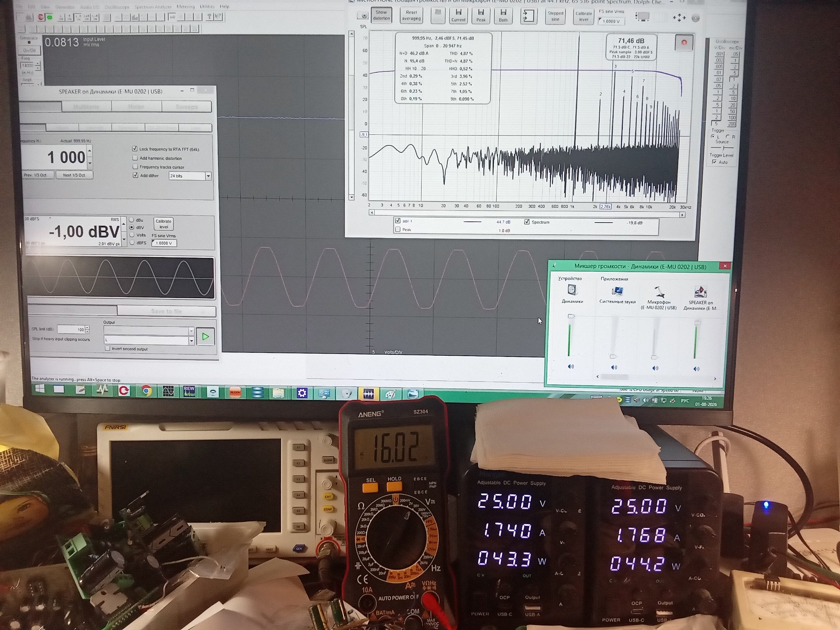Mute Системные звуки in the volume mixer
Image resolution: width=840 pixels, height=630 pixels.
[x=614, y=367]
